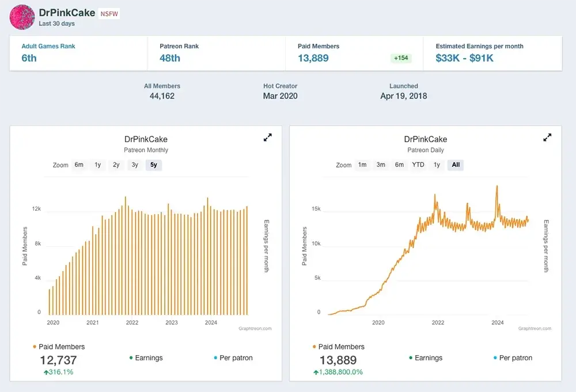Click the DrPinkCake pink avatar image

22,17
